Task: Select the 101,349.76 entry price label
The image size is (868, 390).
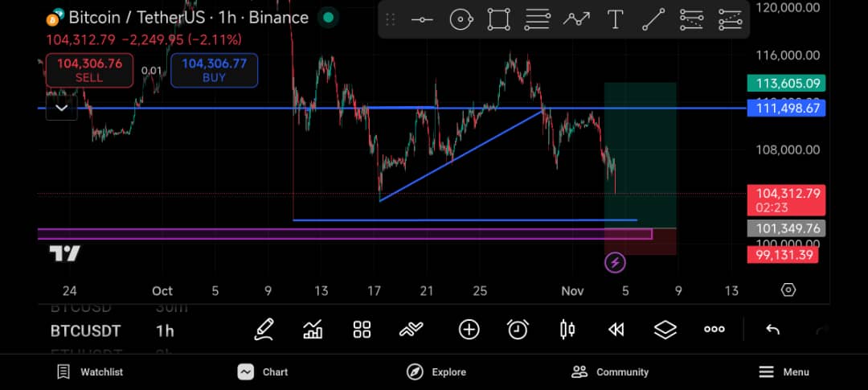Action: coord(786,228)
